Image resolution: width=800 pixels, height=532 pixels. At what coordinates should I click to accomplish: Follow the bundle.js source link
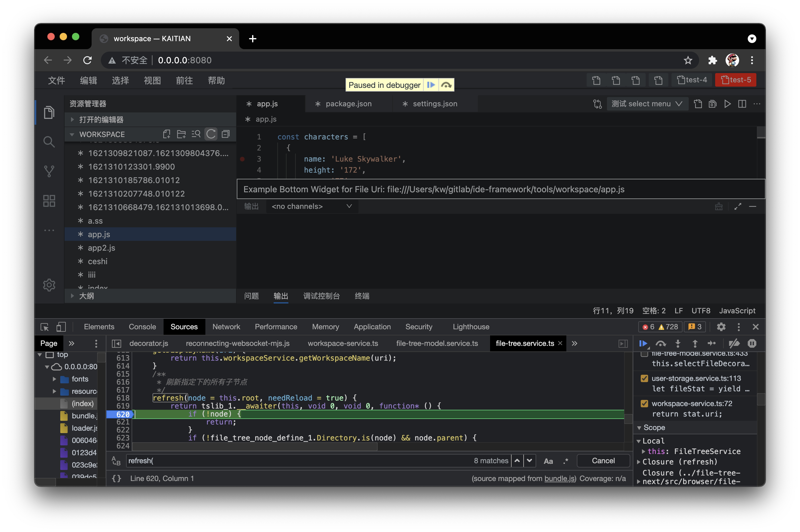(560, 478)
